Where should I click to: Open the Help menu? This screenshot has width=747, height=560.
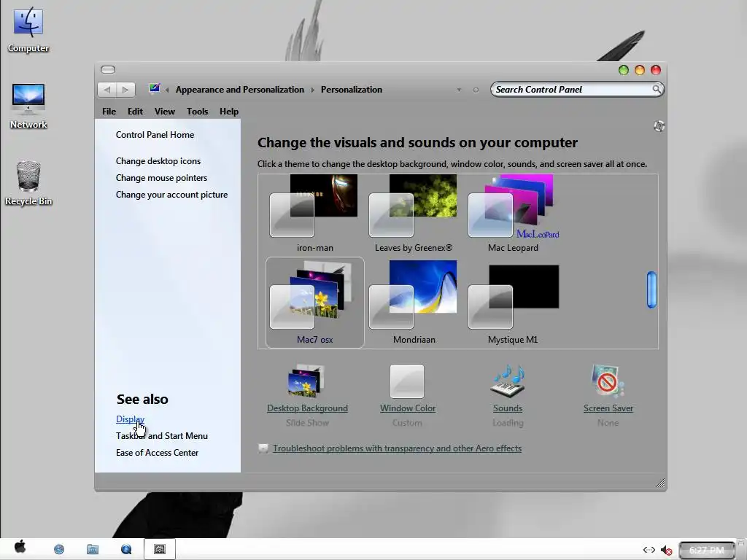229,112
